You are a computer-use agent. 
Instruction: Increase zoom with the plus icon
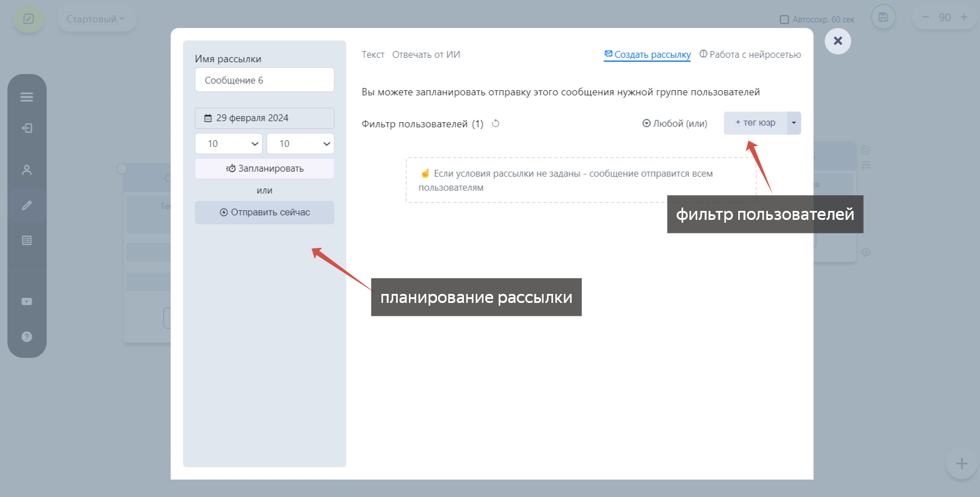(x=964, y=17)
